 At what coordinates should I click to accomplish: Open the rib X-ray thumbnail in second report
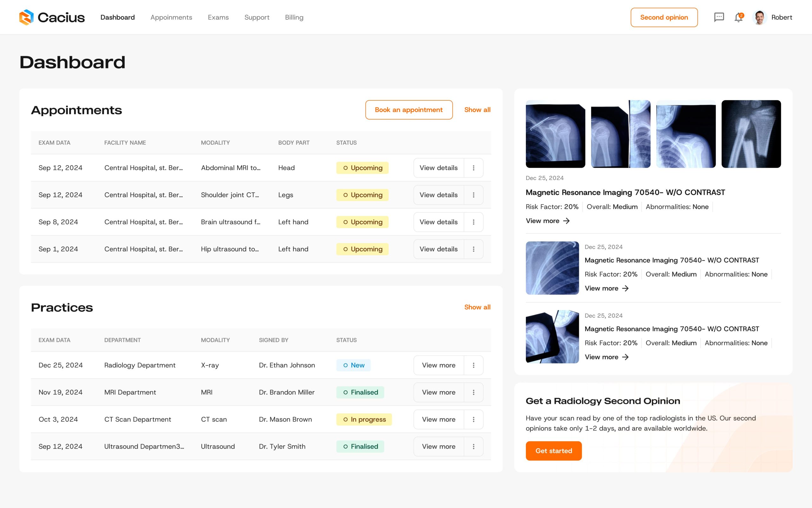(x=552, y=268)
